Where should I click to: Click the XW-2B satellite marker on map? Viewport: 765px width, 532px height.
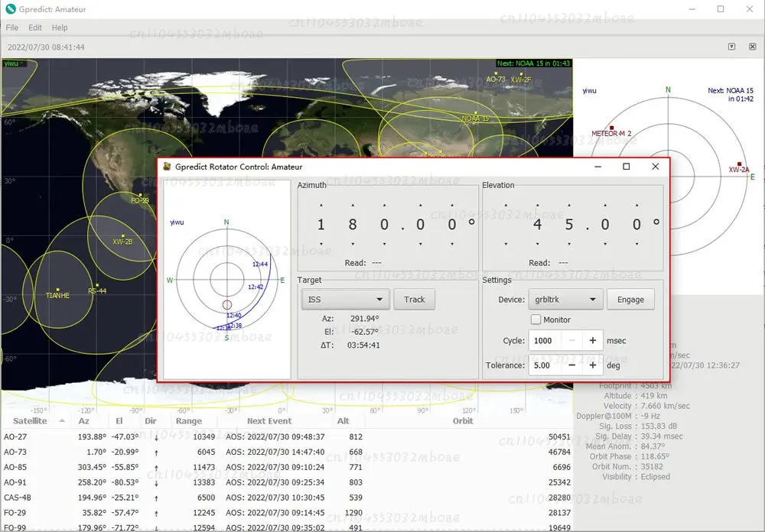click(123, 236)
